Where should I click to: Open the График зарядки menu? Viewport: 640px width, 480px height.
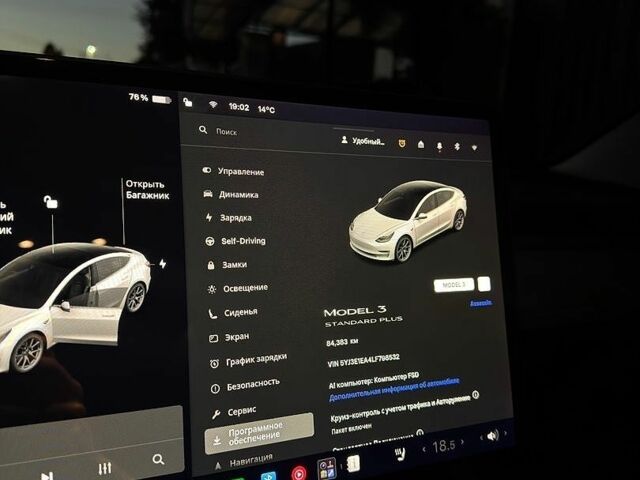coord(249,361)
